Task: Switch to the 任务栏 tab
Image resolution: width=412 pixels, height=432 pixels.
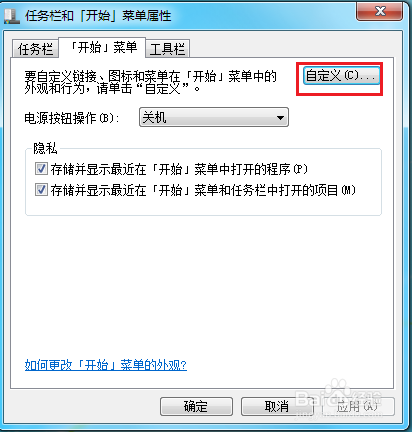Action: click(35, 49)
